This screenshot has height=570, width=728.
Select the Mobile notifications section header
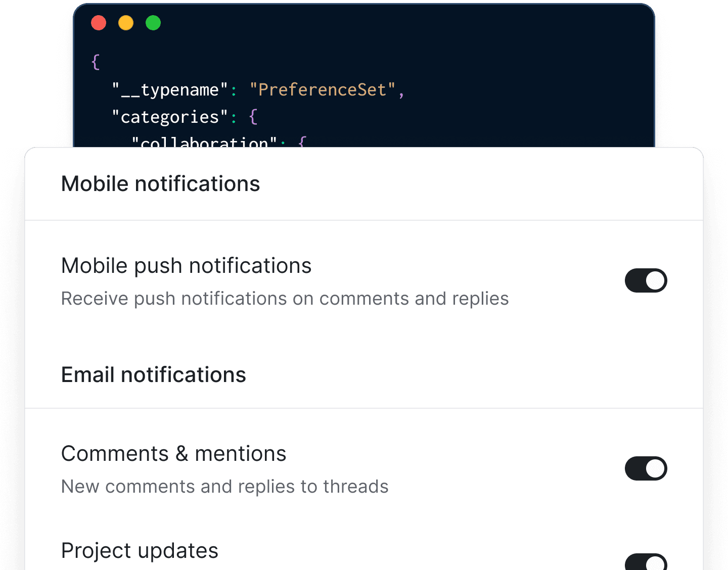coord(160,183)
